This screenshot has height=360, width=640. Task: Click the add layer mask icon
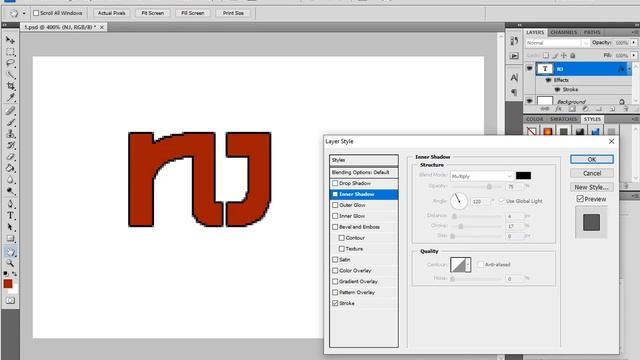572,109
